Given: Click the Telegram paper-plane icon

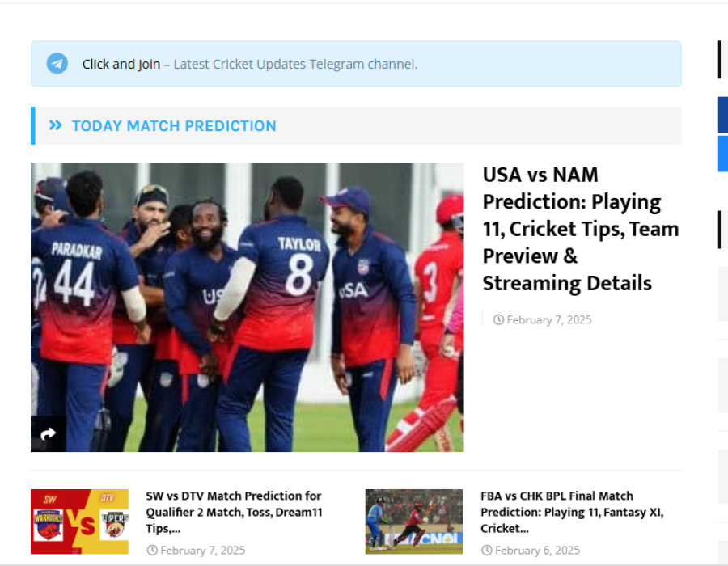Looking at the screenshot, I should (57, 64).
